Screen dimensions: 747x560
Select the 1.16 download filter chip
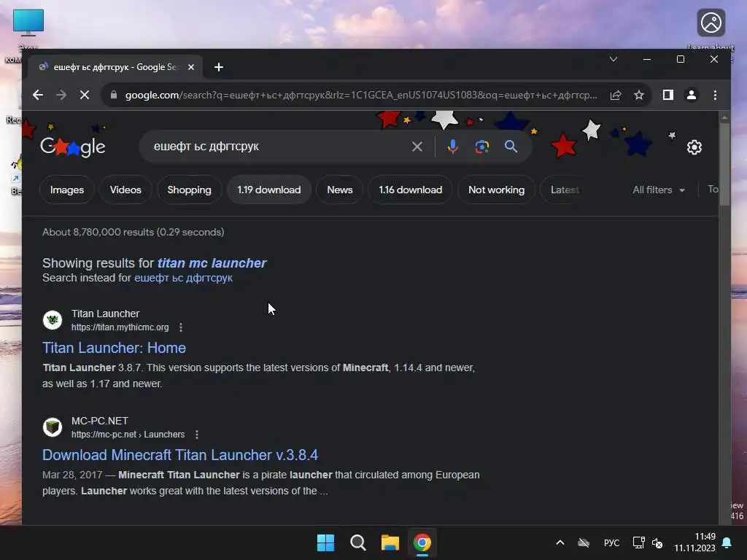click(410, 190)
